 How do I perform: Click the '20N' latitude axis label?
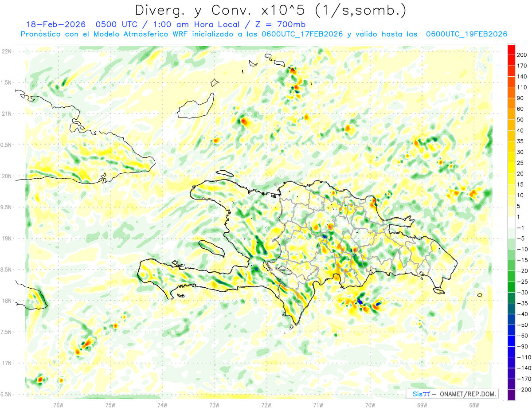pyautogui.click(x=7, y=176)
